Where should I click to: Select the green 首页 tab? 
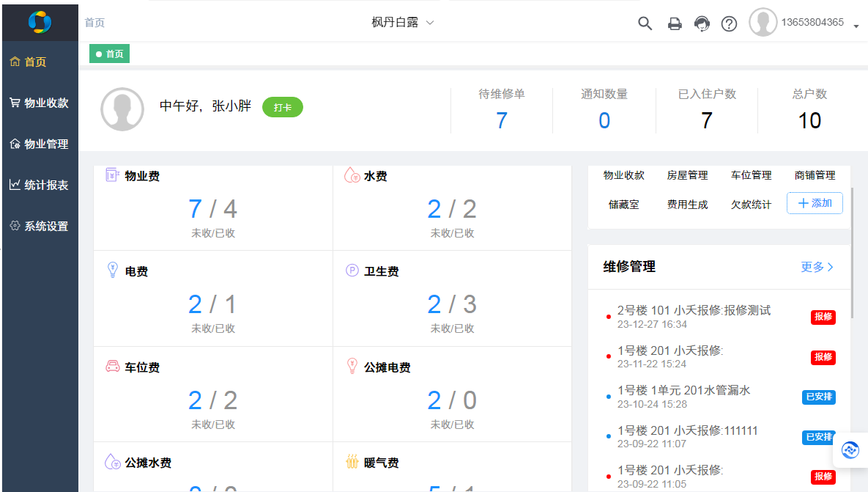110,54
